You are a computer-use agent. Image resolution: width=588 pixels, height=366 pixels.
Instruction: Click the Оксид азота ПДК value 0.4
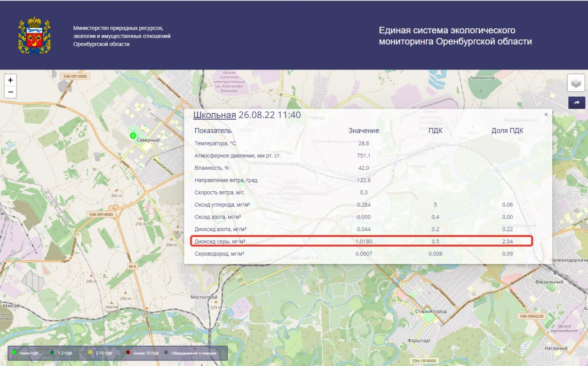point(436,217)
